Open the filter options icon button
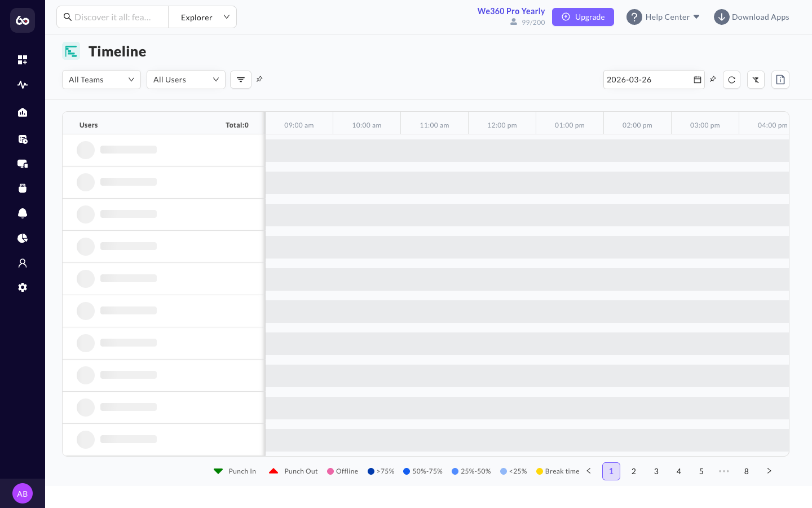 click(241, 80)
